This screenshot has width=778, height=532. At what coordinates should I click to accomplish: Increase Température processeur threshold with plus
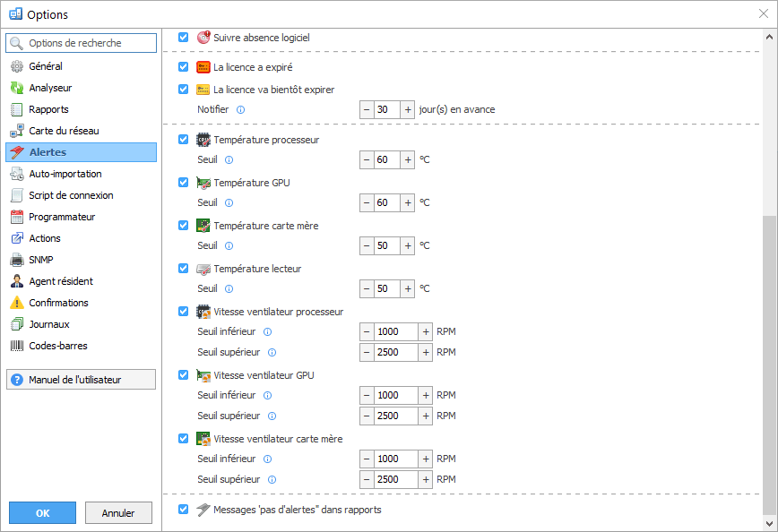pyautogui.click(x=408, y=160)
